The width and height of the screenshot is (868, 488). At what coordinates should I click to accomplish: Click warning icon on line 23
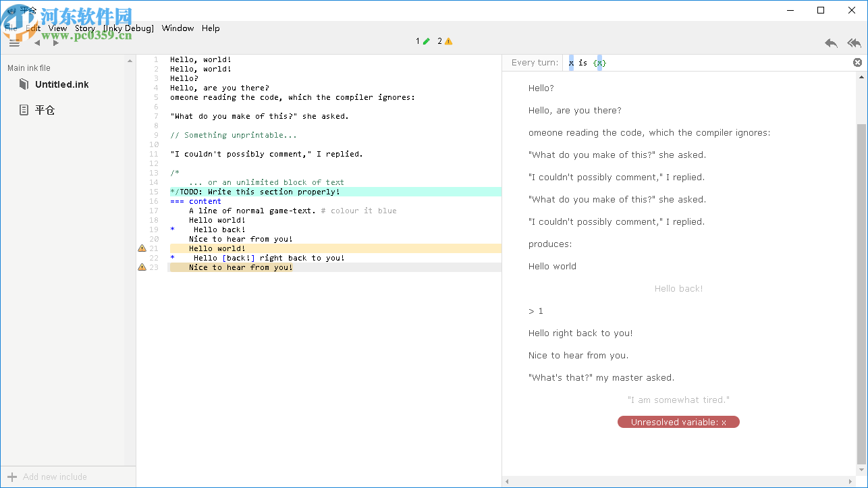click(142, 267)
